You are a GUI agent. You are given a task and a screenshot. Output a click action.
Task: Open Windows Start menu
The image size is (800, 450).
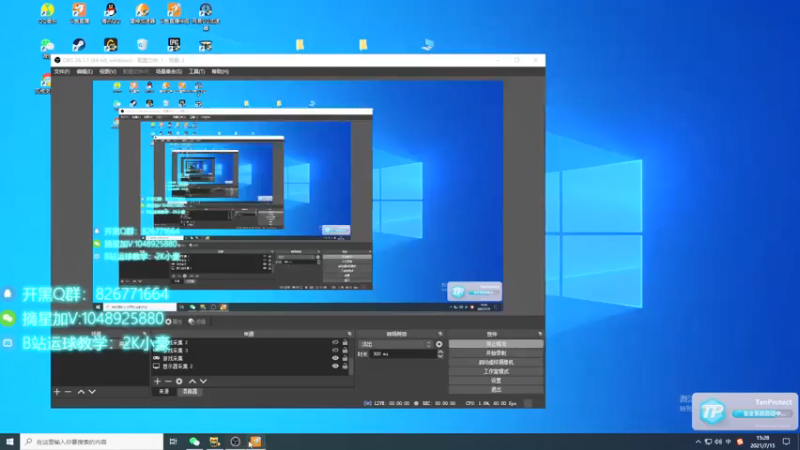[x=10, y=441]
